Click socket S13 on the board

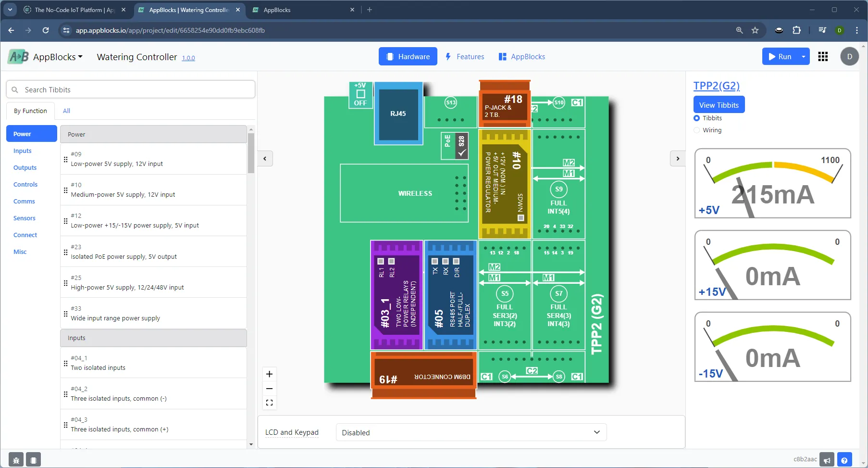tap(450, 102)
